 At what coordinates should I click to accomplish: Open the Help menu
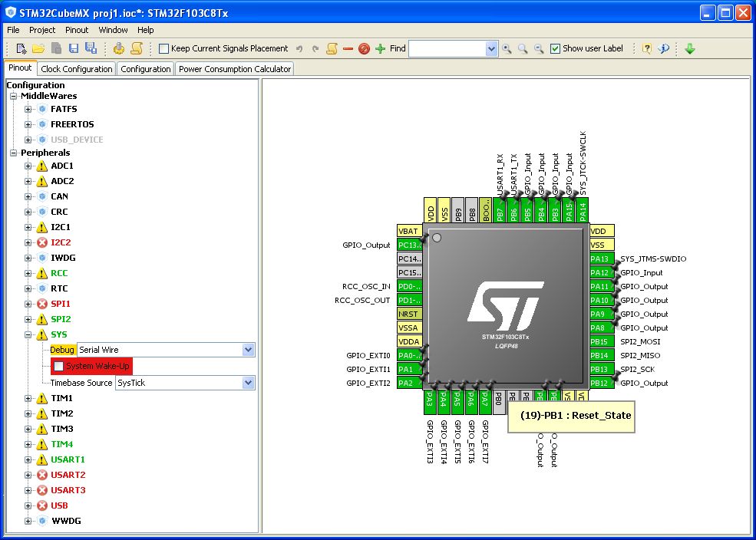click(145, 30)
